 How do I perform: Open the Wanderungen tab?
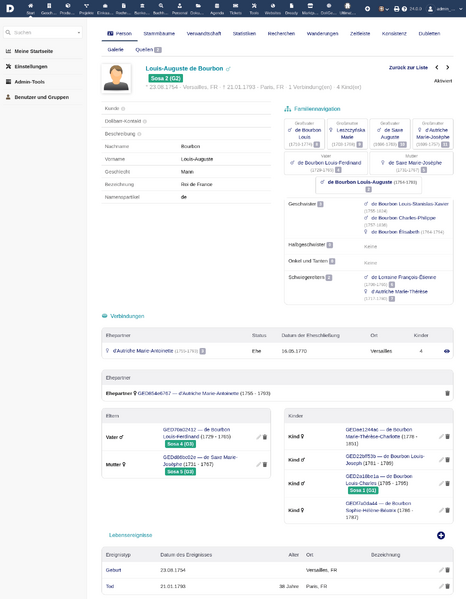(x=323, y=34)
